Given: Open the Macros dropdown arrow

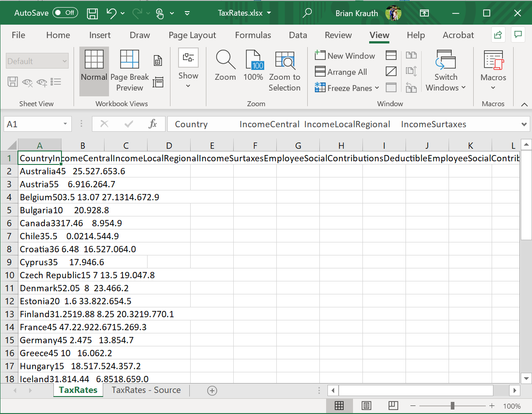Looking at the screenshot, I should (x=493, y=87).
